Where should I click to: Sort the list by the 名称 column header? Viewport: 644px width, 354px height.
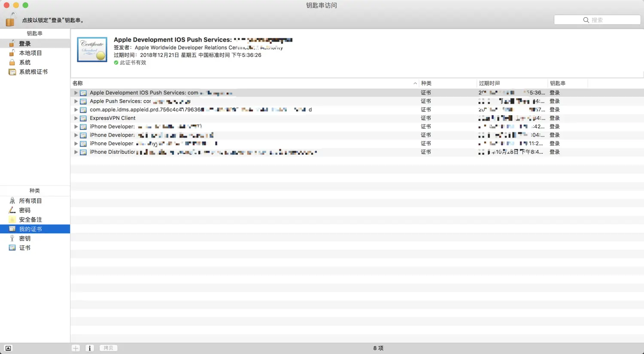[245, 83]
